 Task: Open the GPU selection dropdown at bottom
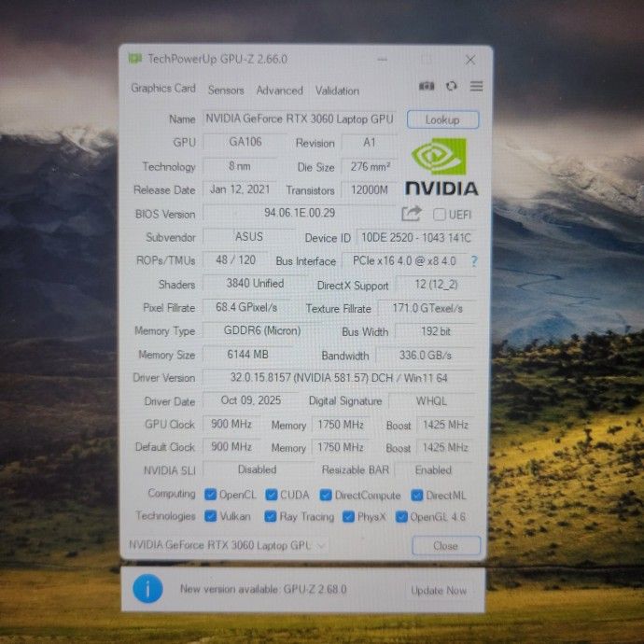point(227,545)
